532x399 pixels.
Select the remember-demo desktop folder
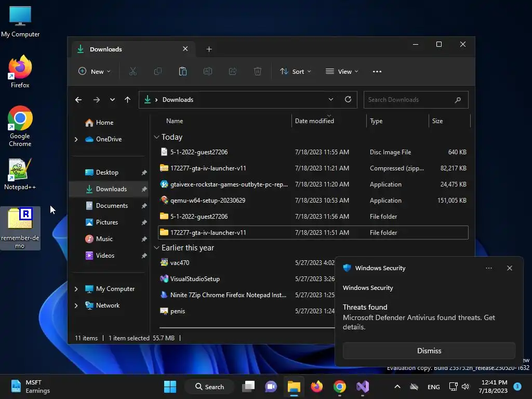click(x=20, y=229)
